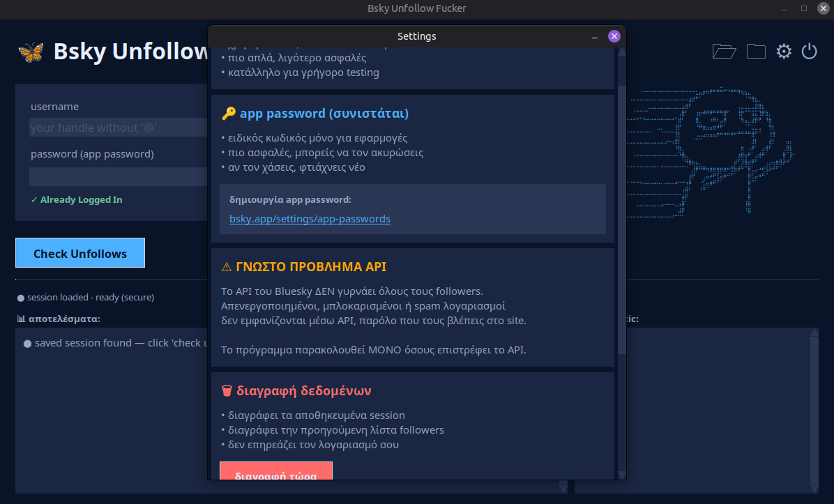The image size is (834, 504).
Task: Close the Settings dialog with purple X
Action: coord(614,36)
